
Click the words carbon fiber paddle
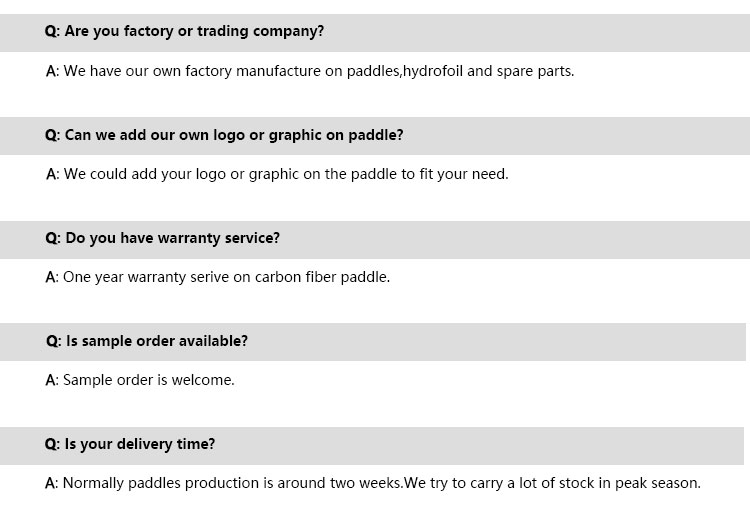pos(322,277)
